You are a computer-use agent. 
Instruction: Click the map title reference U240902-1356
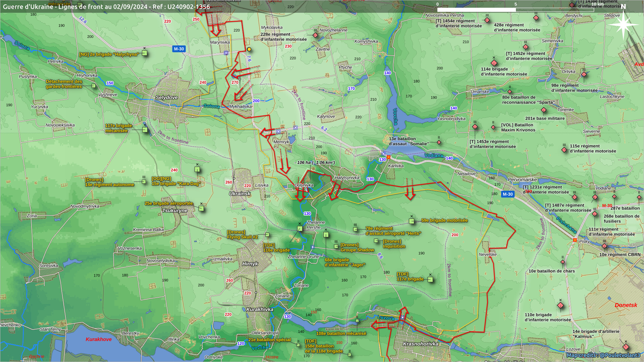189,7
